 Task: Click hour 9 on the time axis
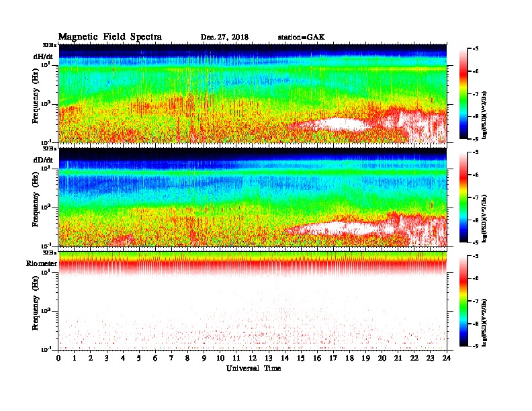pyautogui.click(x=204, y=359)
